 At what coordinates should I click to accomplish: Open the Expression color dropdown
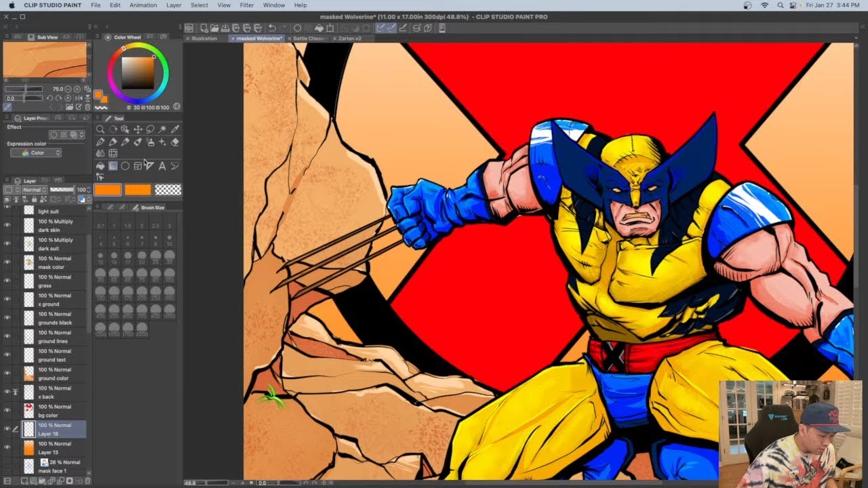36,153
